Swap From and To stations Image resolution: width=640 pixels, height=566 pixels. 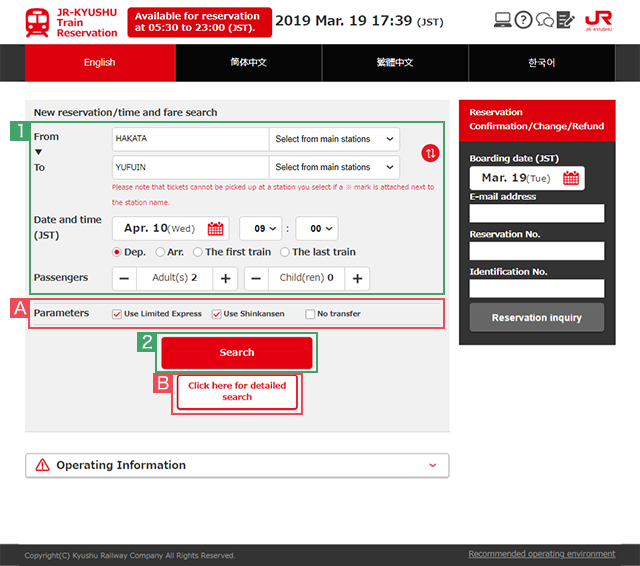coord(430,153)
